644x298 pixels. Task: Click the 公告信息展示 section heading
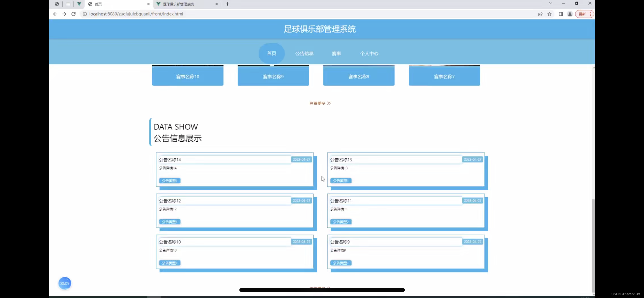click(178, 138)
